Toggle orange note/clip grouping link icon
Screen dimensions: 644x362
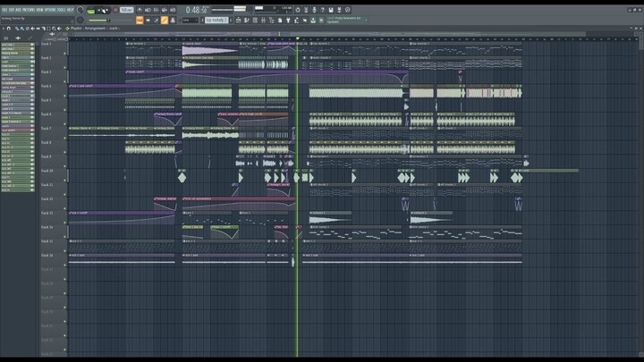click(165, 20)
